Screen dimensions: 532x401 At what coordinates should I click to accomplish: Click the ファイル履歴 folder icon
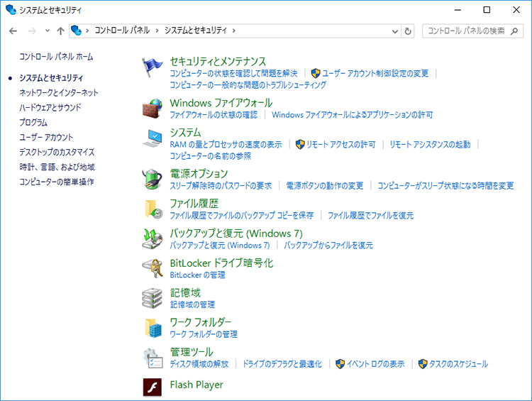tap(153, 209)
